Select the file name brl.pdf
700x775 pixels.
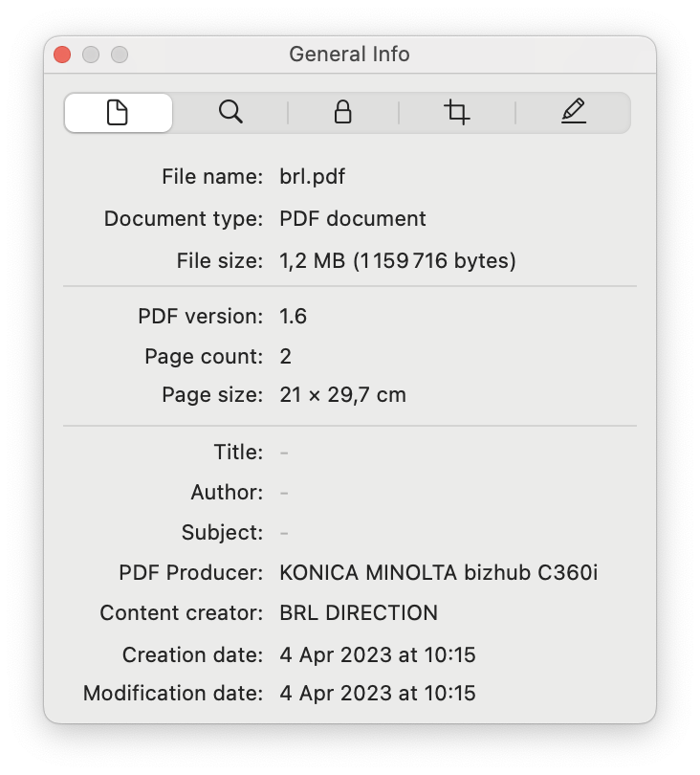312,176
